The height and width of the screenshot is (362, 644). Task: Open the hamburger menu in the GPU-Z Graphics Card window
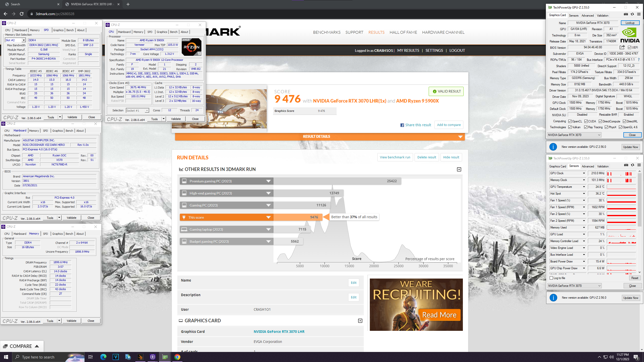tap(639, 15)
